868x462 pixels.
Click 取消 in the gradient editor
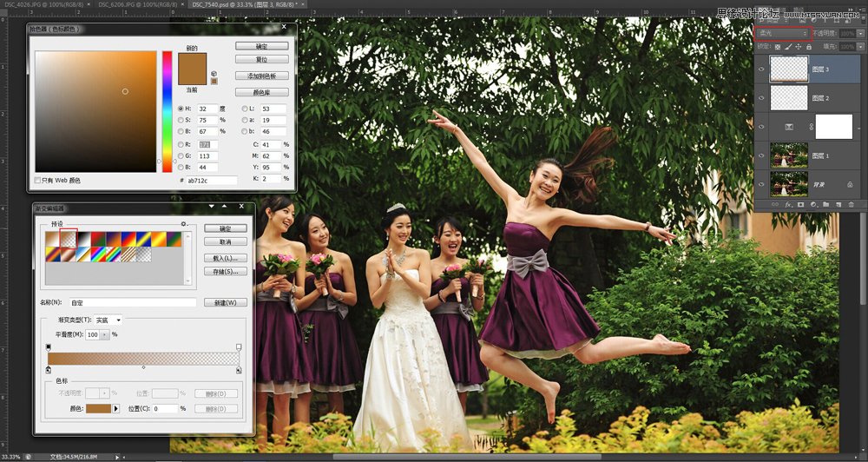(226, 241)
